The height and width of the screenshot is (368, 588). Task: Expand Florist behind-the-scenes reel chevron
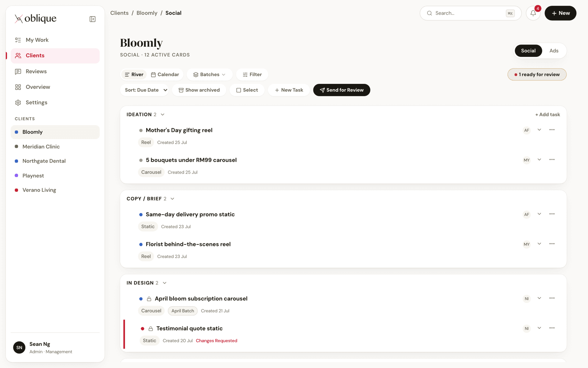pos(539,244)
